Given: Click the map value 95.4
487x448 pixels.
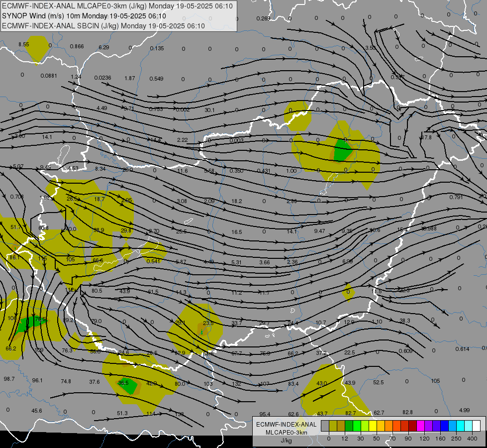Looking at the screenshot, I should [x=265, y=414].
